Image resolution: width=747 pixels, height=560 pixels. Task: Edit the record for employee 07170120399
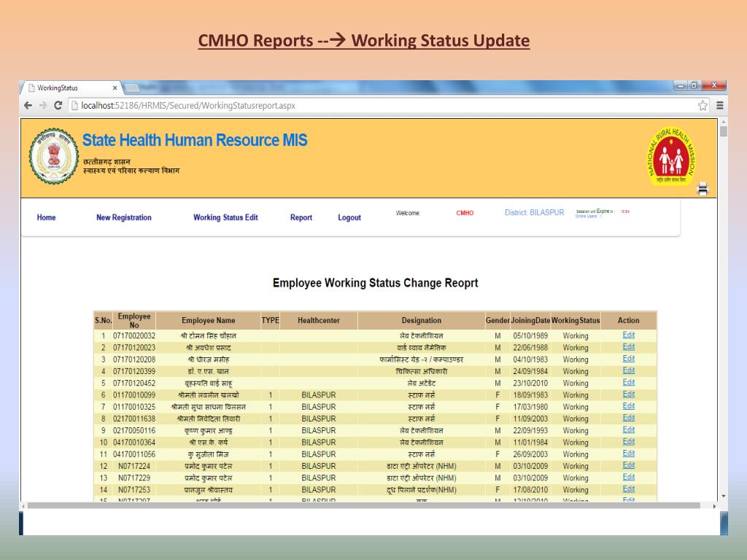pyautogui.click(x=628, y=370)
